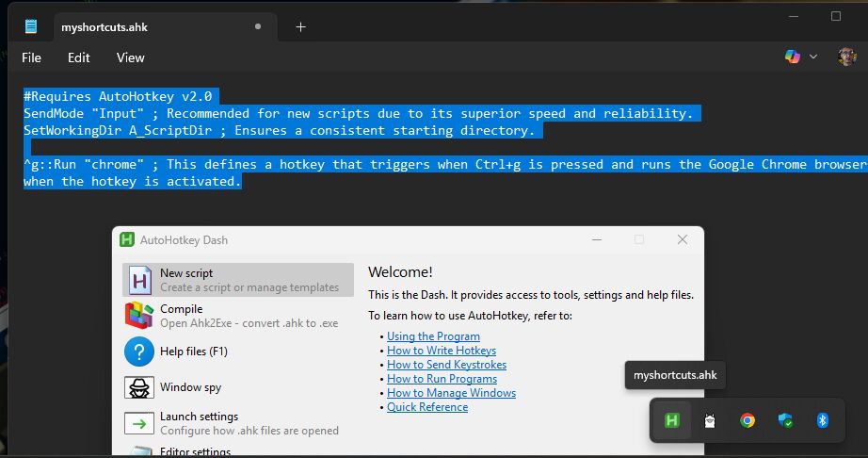Open the Edit menu
This screenshot has width=868, height=458.
[78, 57]
